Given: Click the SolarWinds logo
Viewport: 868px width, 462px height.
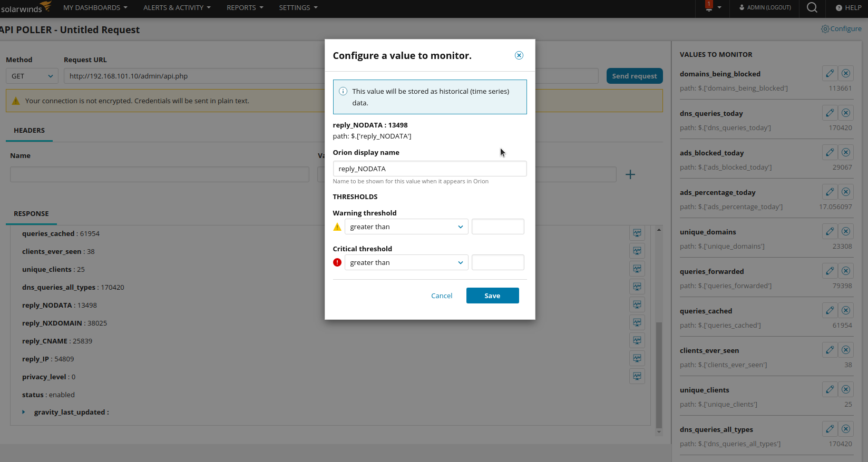Looking at the screenshot, I should tap(26, 7).
